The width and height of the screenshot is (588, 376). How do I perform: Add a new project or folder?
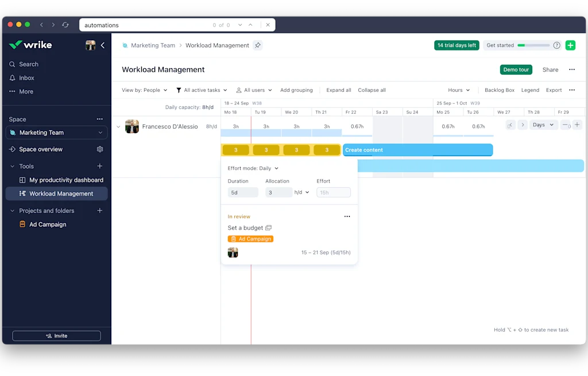(x=100, y=210)
